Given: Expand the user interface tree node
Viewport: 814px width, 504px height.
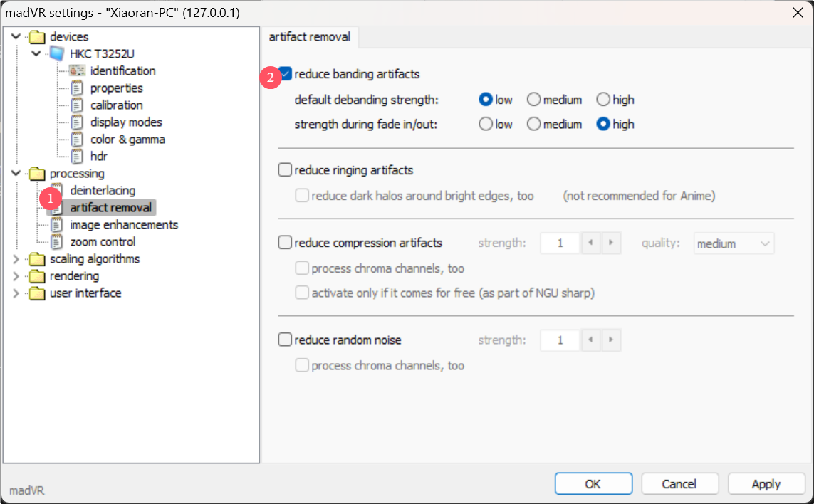Looking at the screenshot, I should click(16, 293).
